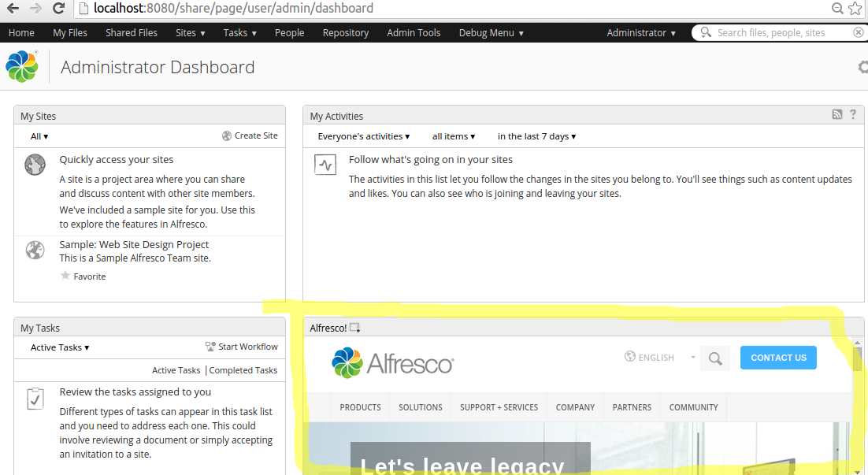This screenshot has height=475, width=868.
Task: Open the RSS feed icon on My Activities
Action: pyautogui.click(x=836, y=114)
